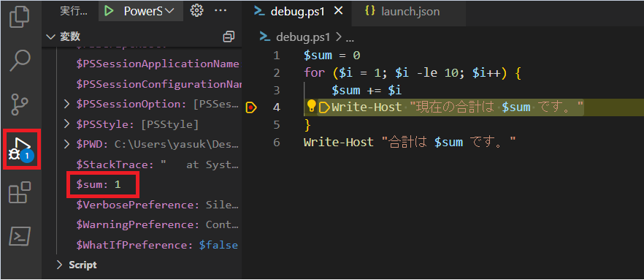Click the 実行... debug view title
The width and height of the screenshot is (644, 280).
coord(74,12)
